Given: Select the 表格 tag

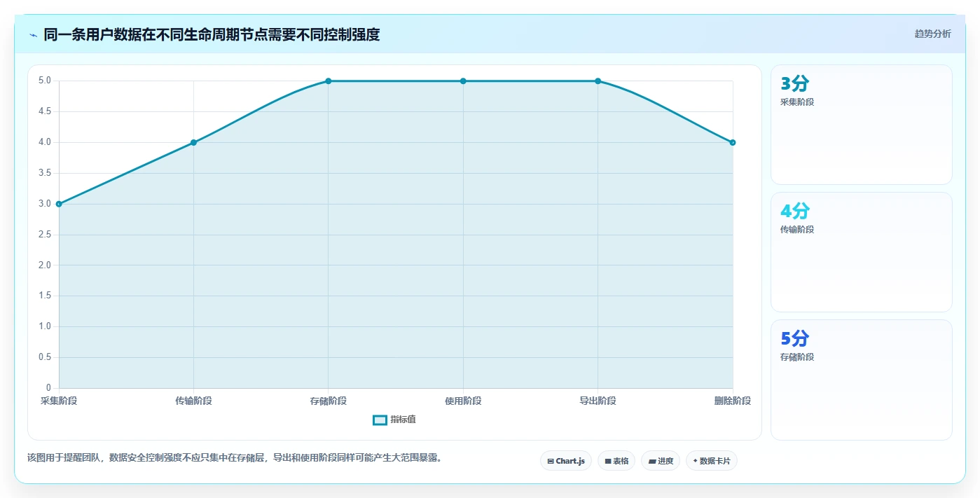Looking at the screenshot, I should point(616,461).
